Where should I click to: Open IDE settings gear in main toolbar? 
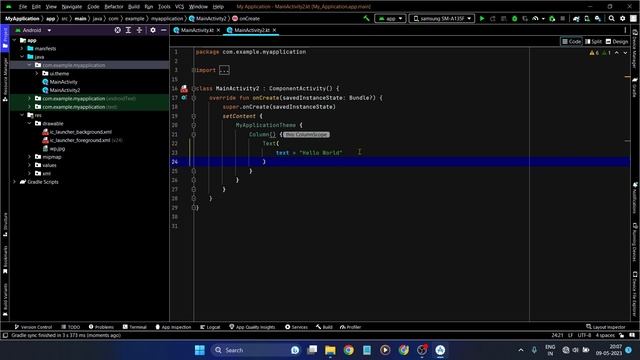click(x=622, y=18)
